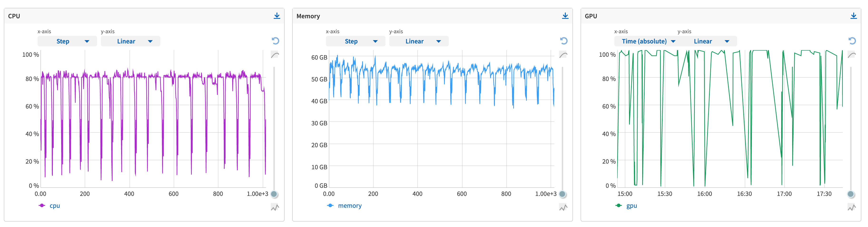Click the GPU smoothing slider handle

pos(851,194)
